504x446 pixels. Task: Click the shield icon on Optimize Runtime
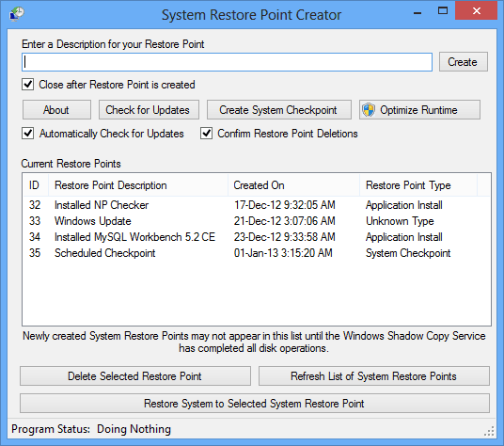click(369, 110)
